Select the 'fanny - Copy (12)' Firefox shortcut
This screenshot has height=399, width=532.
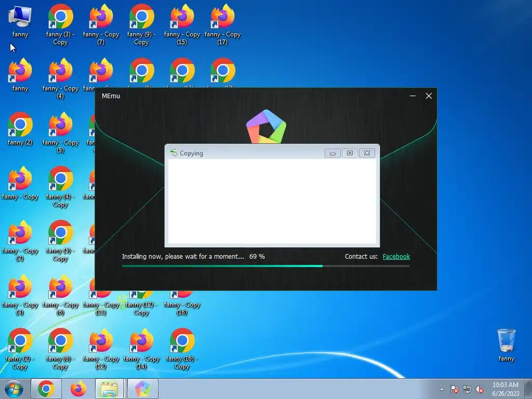tap(101, 349)
